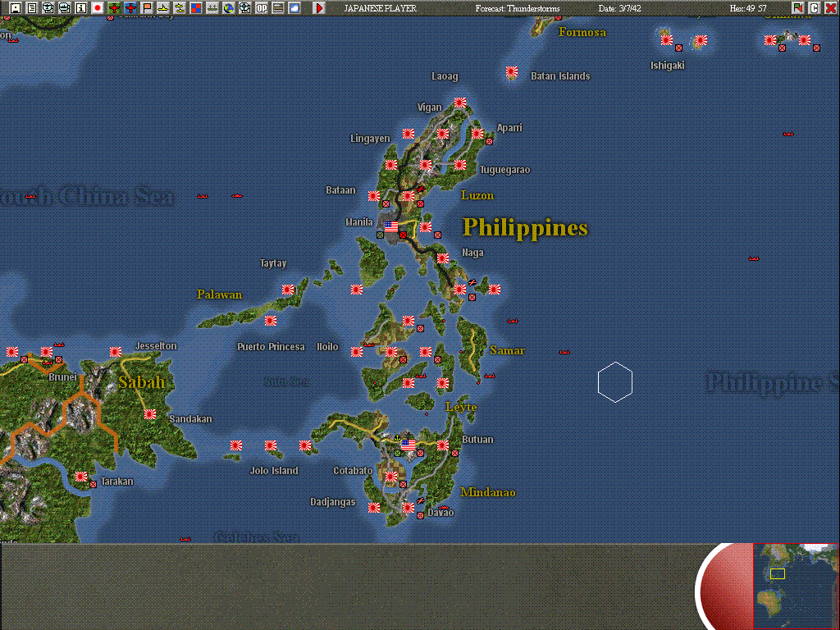Click the cloud weather toolbar icon
The height and width of the screenshot is (630, 840).
pyautogui.click(x=294, y=8)
